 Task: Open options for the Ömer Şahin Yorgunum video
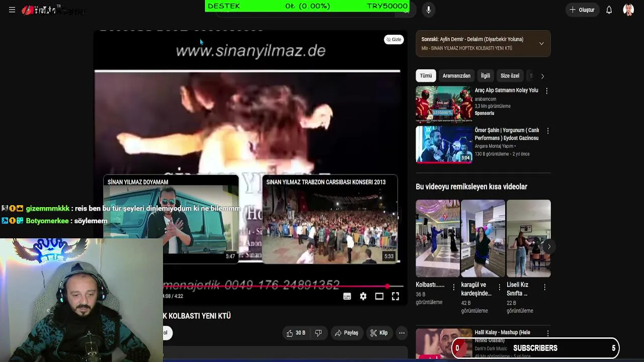pos(547,131)
